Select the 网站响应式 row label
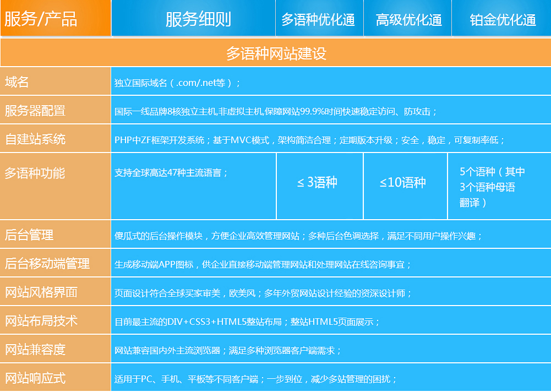The image size is (551, 392). (x=35, y=378)
